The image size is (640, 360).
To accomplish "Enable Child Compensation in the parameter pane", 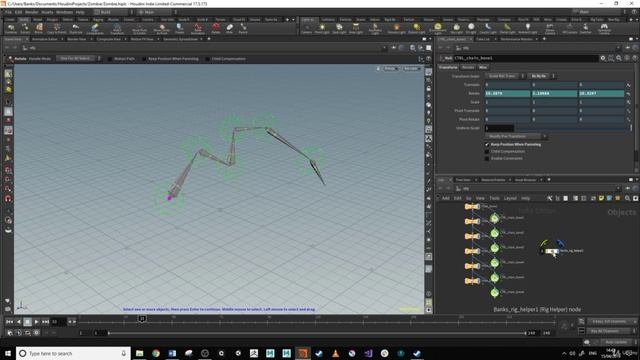I will coord(487,151).
